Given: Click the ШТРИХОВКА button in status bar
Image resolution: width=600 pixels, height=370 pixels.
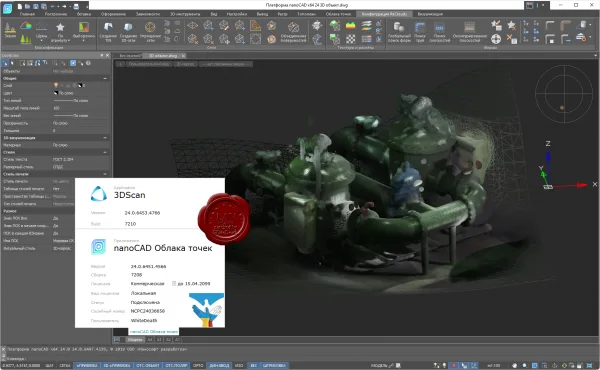Looking at the screenshot, I should (x=275, y=365).
